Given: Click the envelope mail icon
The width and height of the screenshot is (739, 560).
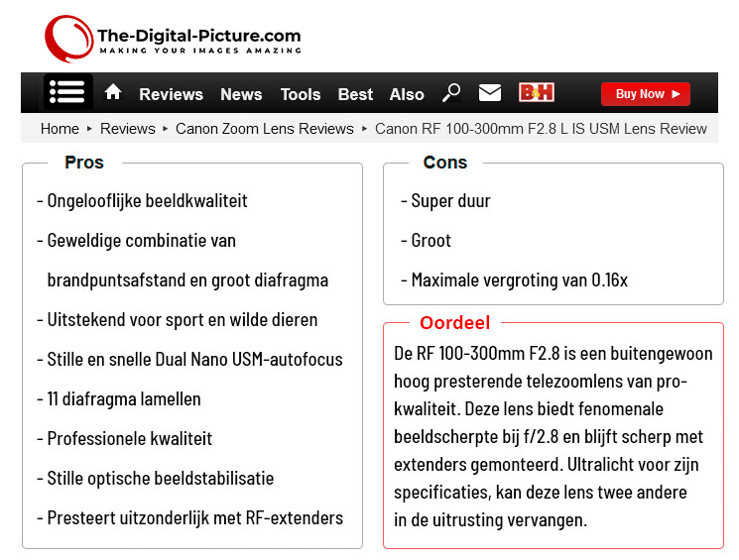Looking at the screenshot, I should coord(490,93).
